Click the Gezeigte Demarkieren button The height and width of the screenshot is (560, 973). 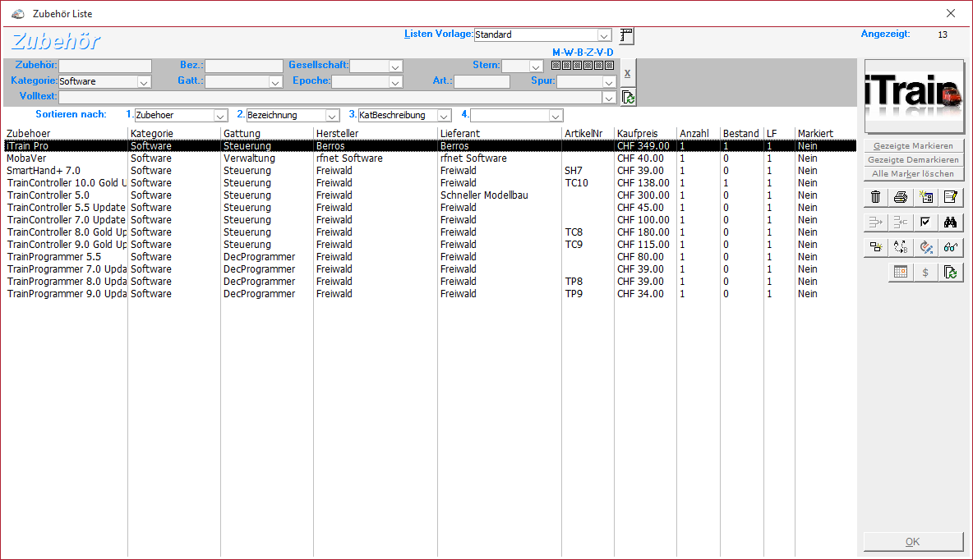914,160
